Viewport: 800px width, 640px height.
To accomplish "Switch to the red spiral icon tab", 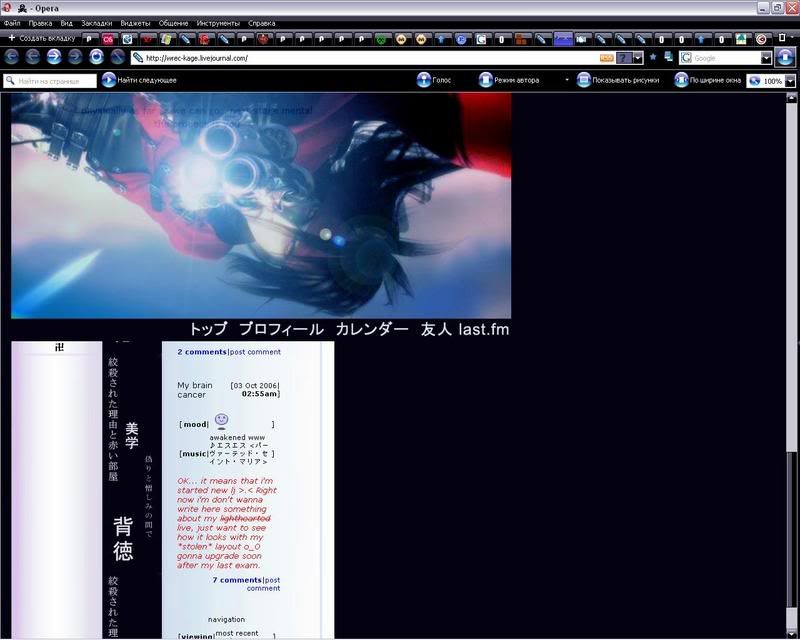I will 761,39.
